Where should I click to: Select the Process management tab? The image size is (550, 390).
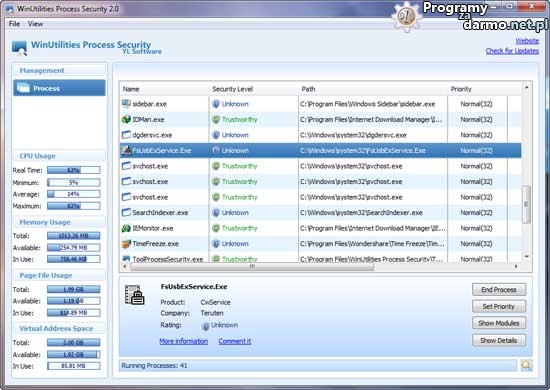coord(59,88)
